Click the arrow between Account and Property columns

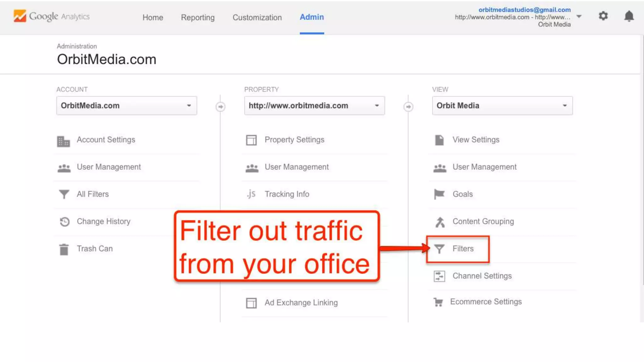220,107
